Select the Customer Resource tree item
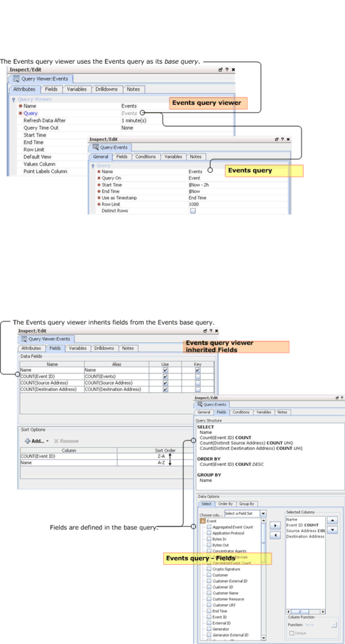This screenshot has height=644, width=345. point(228,599)
